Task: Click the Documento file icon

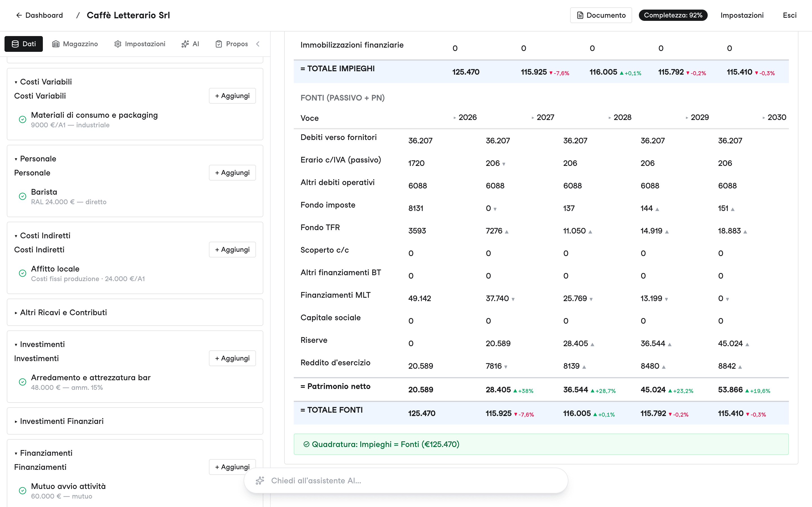Action: point(580,15)
